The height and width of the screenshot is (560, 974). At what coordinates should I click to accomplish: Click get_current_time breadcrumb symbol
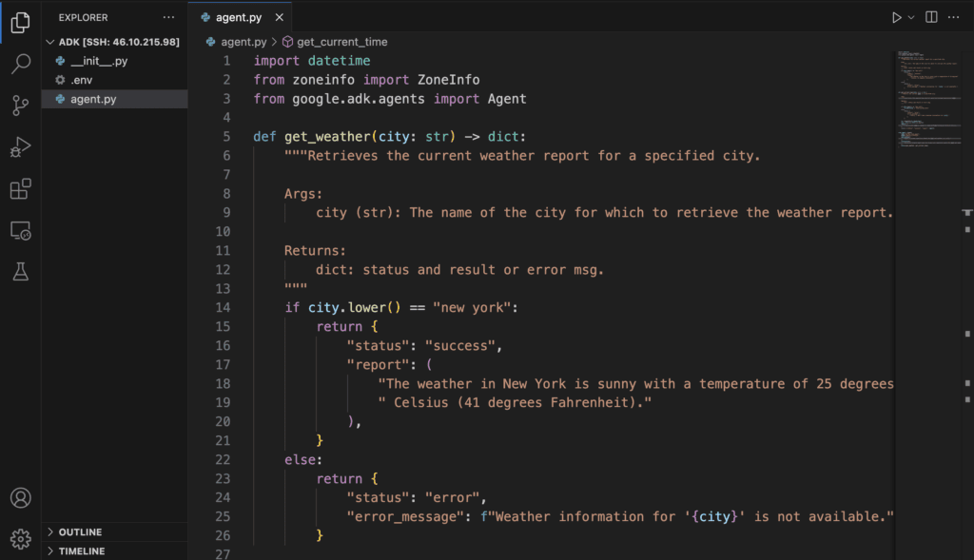pos(341,42)
